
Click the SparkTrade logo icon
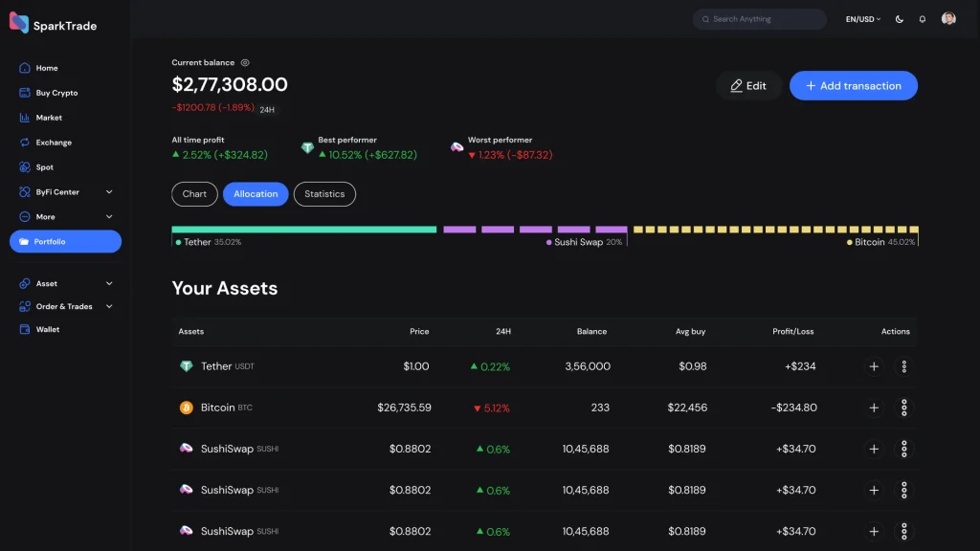coord(19,24)
